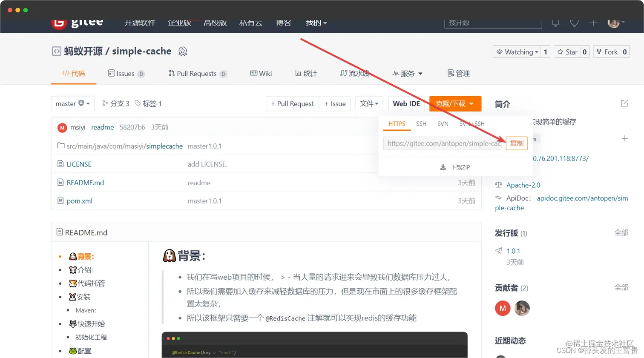Viewport: 644px width, 358px height.
Task: Open the Watching state dropdown
Action: (517, 51)
